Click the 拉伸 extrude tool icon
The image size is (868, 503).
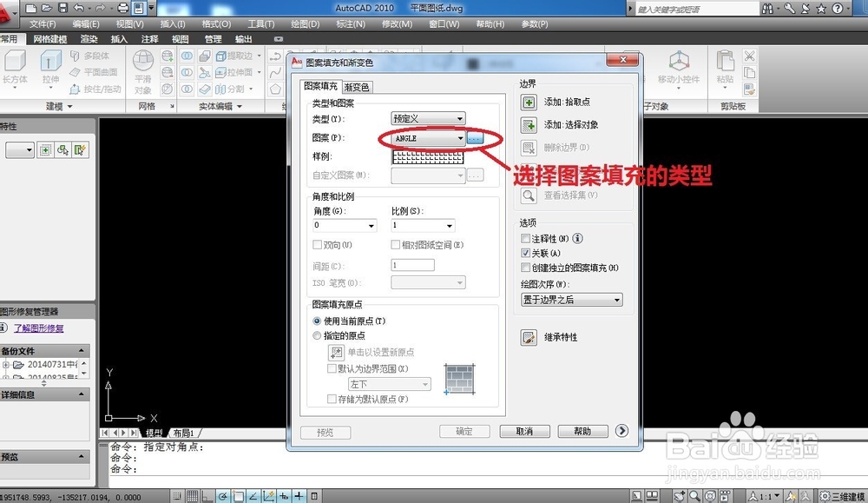[x=51, y=61]
